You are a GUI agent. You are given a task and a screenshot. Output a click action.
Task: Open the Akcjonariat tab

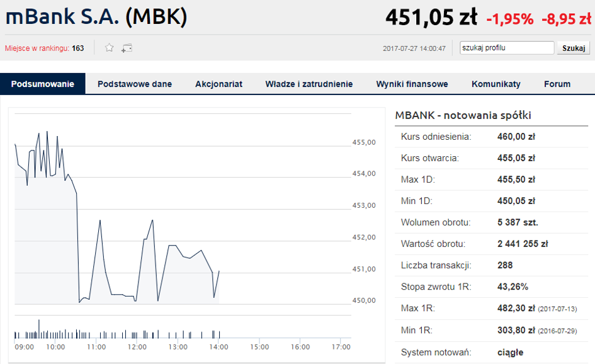point(218,84)
